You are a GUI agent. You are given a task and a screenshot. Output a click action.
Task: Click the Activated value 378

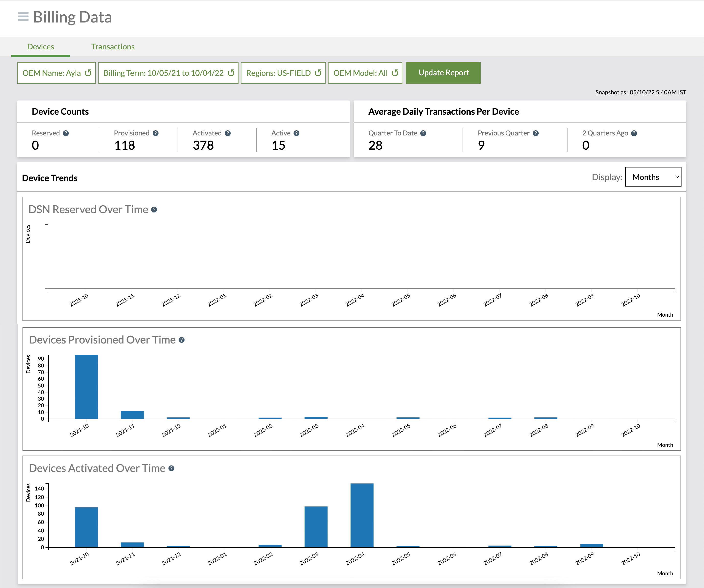tap(203, 145)
